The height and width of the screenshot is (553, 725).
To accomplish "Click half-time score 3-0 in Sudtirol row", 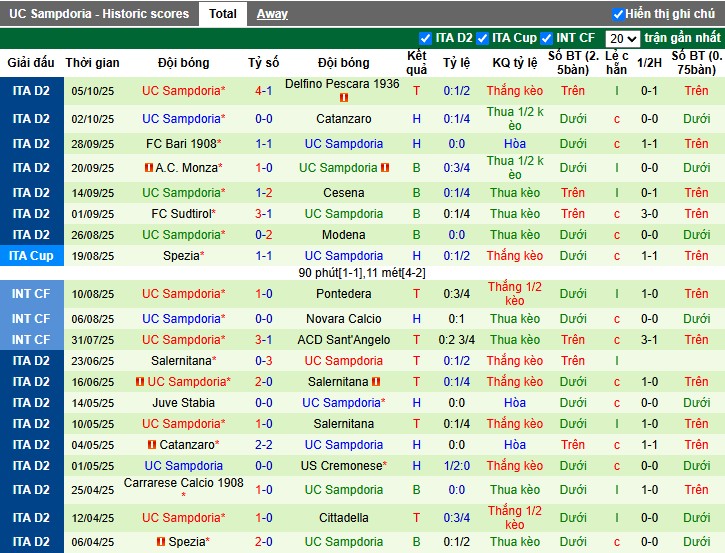I will (x=649, y=214).
